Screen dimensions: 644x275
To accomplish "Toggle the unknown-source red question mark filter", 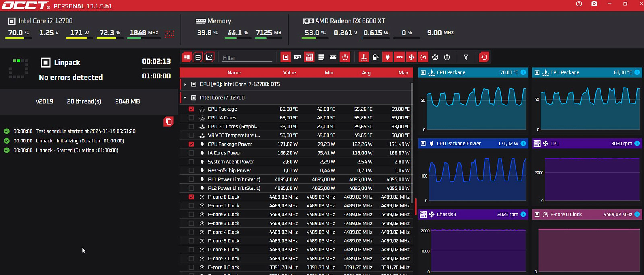I will tap(345, 57).
